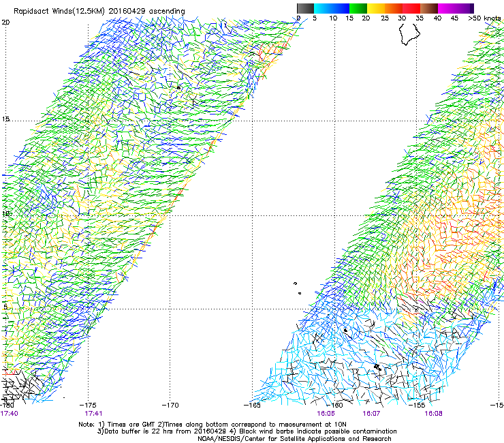Click the '40' label under the color bar
Viewport: 504px width, 443px height.
(x=437, y=18)
